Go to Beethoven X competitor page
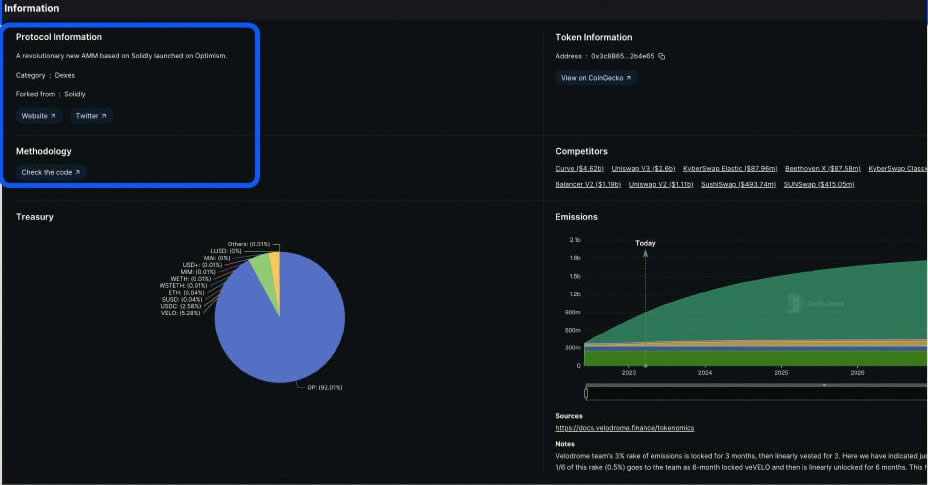This screenshot has height=485, width=928. click(x=823, y=169)
